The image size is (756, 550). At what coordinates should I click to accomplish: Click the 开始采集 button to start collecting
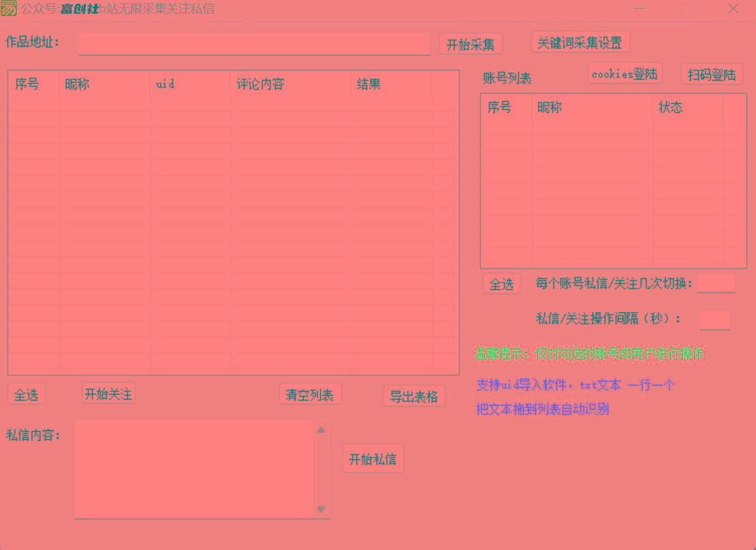pos(470,44)
